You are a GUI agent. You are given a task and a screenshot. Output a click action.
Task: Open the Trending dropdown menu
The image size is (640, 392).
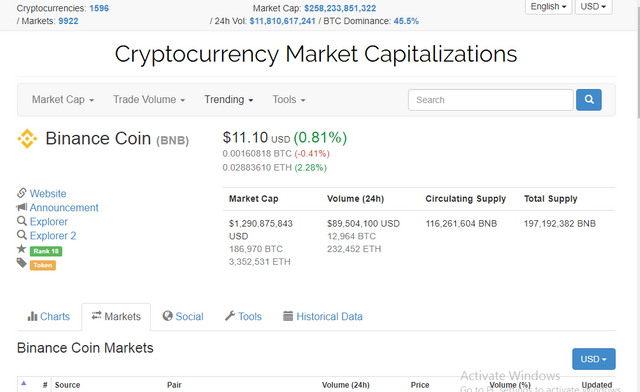[229, 100]
